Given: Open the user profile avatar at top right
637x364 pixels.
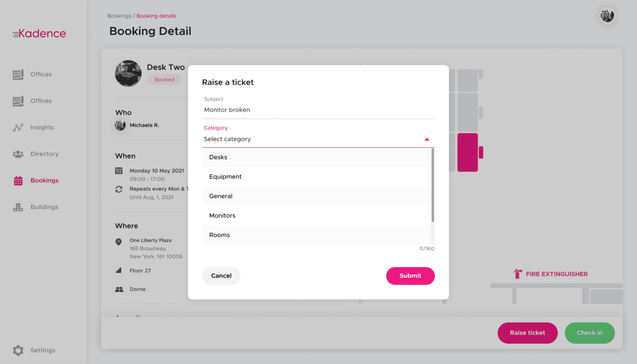Looking at the screenshot, I should click(x=607, y=16).
